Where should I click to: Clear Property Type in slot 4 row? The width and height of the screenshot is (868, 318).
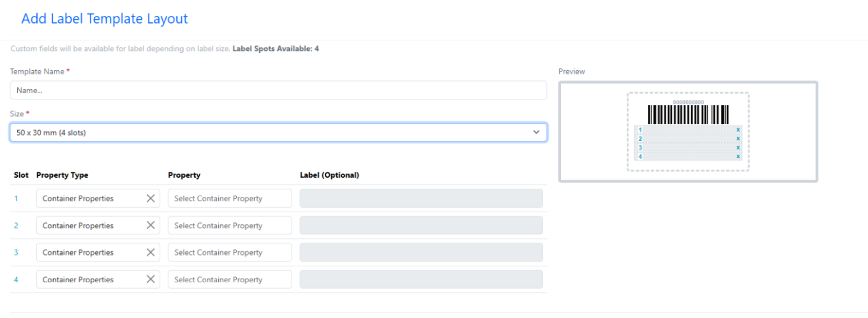pos(151,279)
